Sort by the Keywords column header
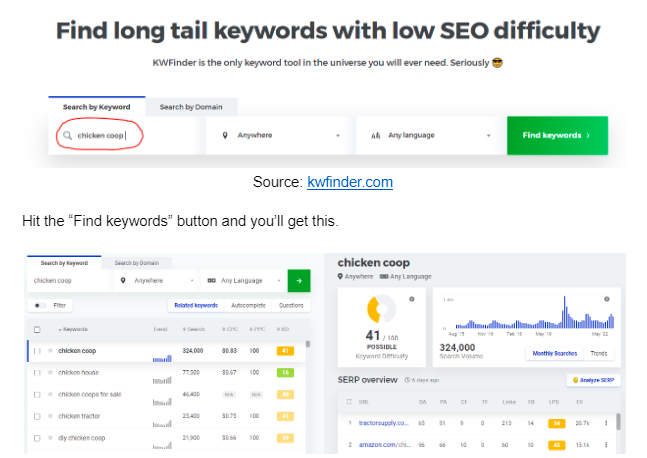Screen dimensions: 647x458 click(x=73, y=329)
